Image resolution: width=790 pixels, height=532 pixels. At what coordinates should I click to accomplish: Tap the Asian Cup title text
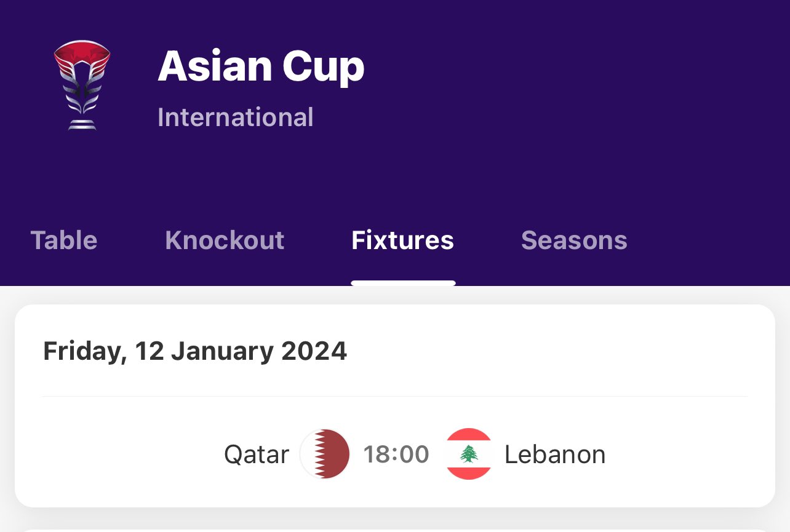click(261, 66)
